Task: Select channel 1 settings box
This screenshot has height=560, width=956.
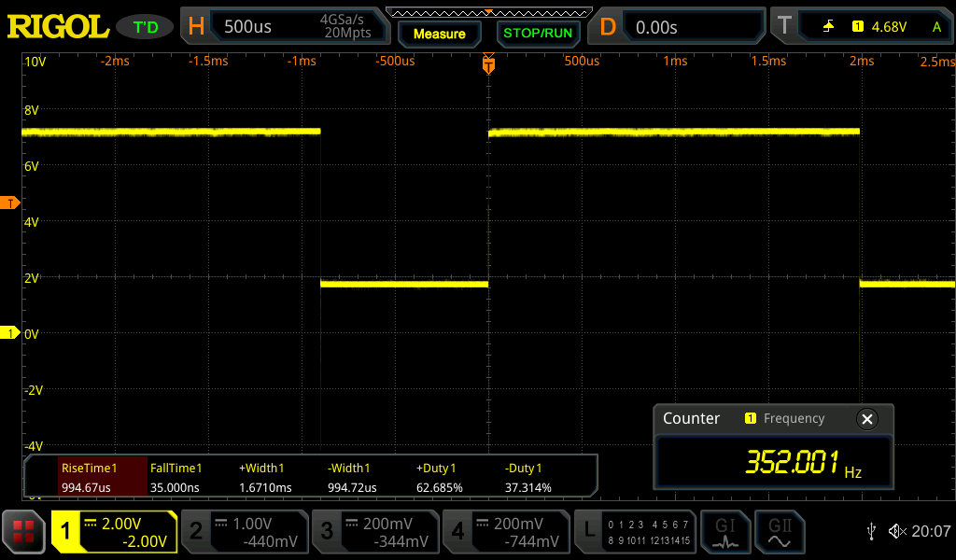Action: [115, 532]
